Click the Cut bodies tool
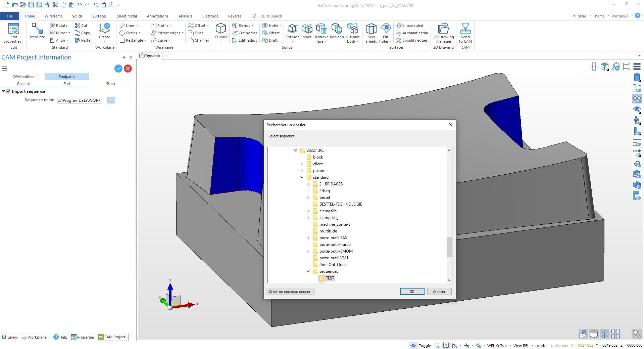The height and width of the screenshot is (349, 644). coord(245,33)
